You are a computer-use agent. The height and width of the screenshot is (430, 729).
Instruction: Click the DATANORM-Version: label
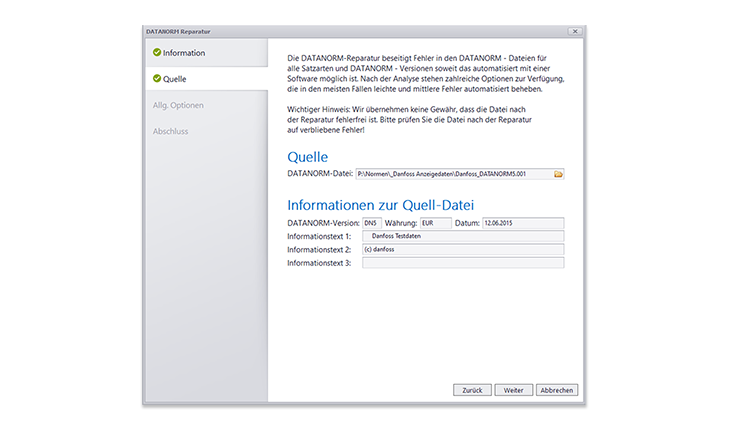(323, 223)
